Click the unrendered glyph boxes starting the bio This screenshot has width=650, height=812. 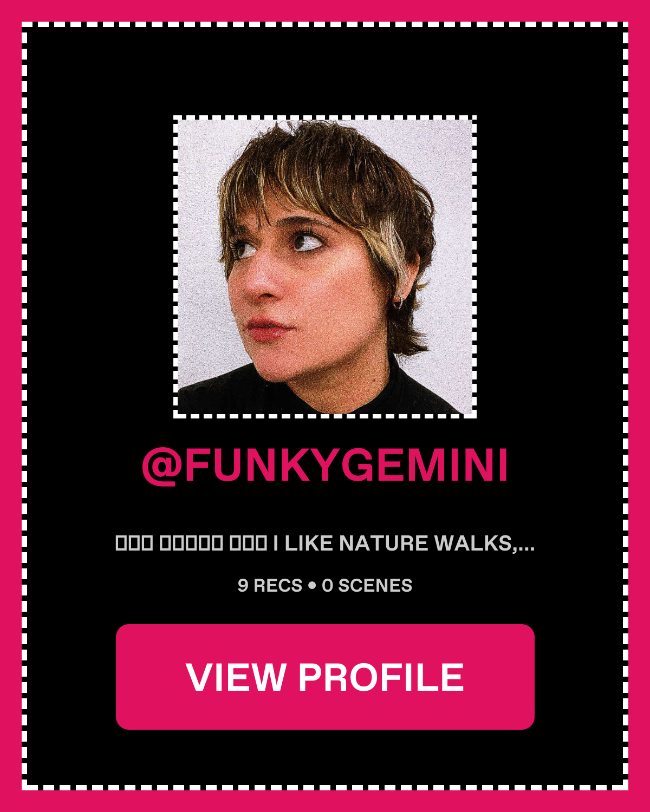click(x=191, y=543)
